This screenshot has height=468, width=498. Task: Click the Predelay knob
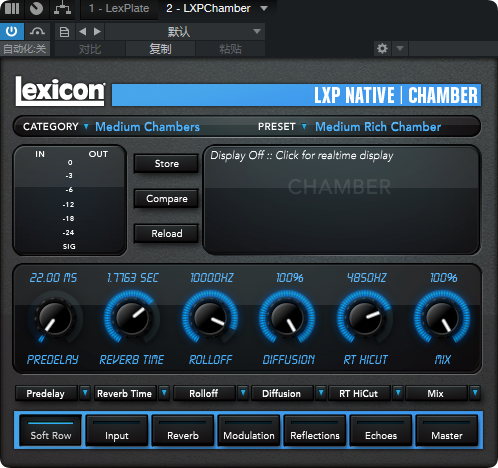[x=54, y=317]
